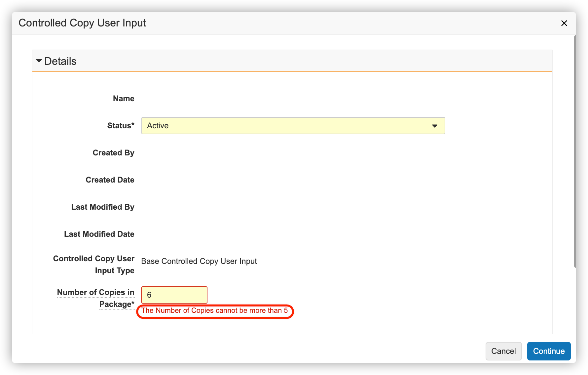Click the Details section heading text
588x375 pixels.
60,61
